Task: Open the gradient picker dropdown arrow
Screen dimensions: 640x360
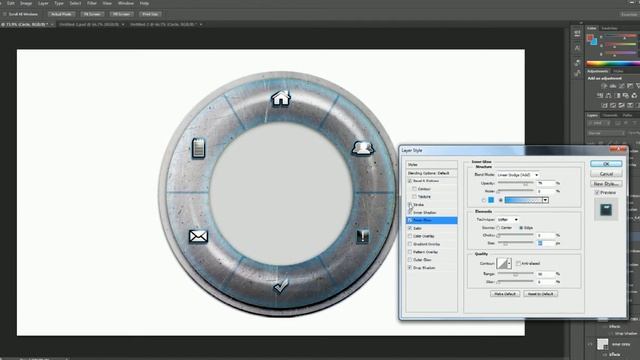Action: coord(545,200)
